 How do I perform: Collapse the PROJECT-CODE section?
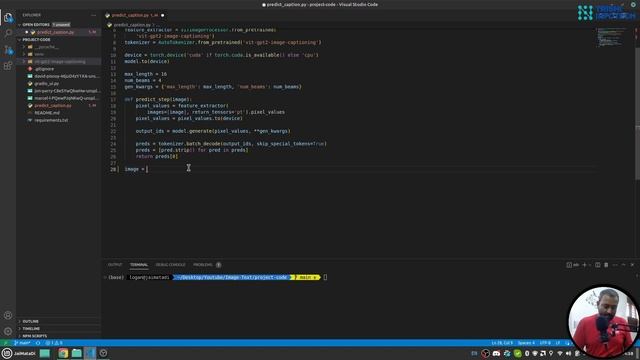click(36, 40)
